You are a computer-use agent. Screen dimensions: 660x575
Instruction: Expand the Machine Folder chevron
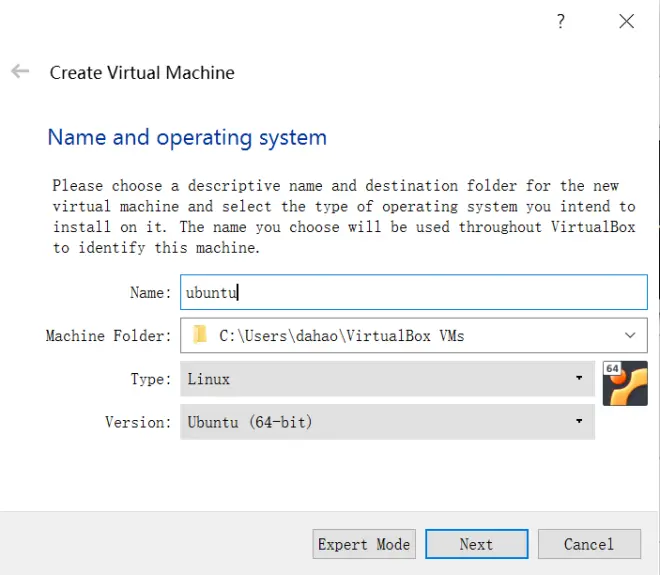pyautogui.click(x=630, y=335)
